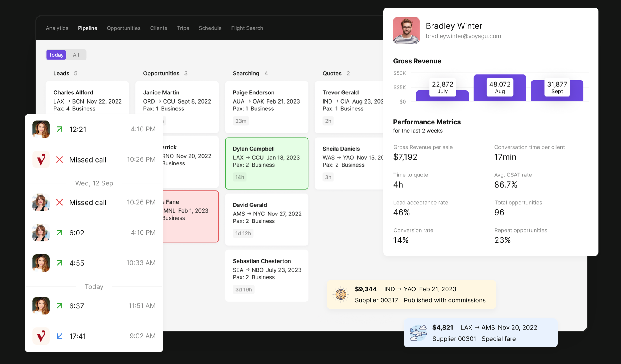Go to the Flight Search tab

pyautogui.click(x=247, y=28)
